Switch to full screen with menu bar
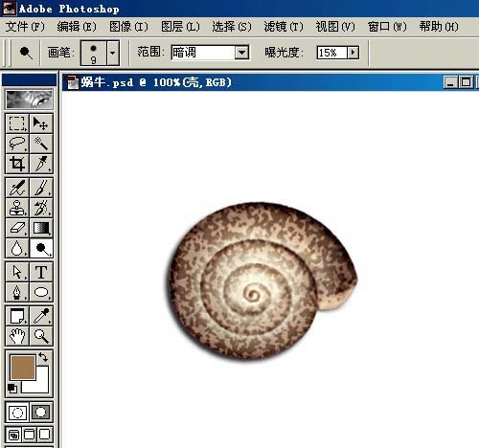Screen dimensions: 479x448 tap(30, 435)
